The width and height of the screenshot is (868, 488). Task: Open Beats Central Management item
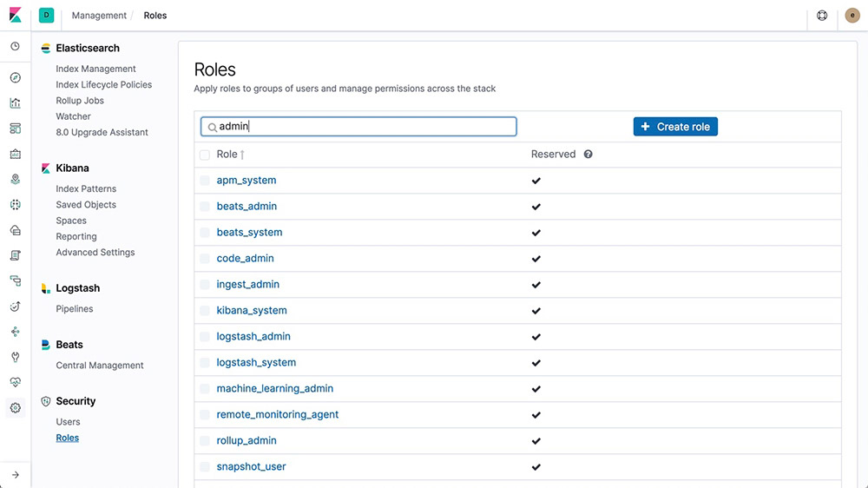pos(100,366)
